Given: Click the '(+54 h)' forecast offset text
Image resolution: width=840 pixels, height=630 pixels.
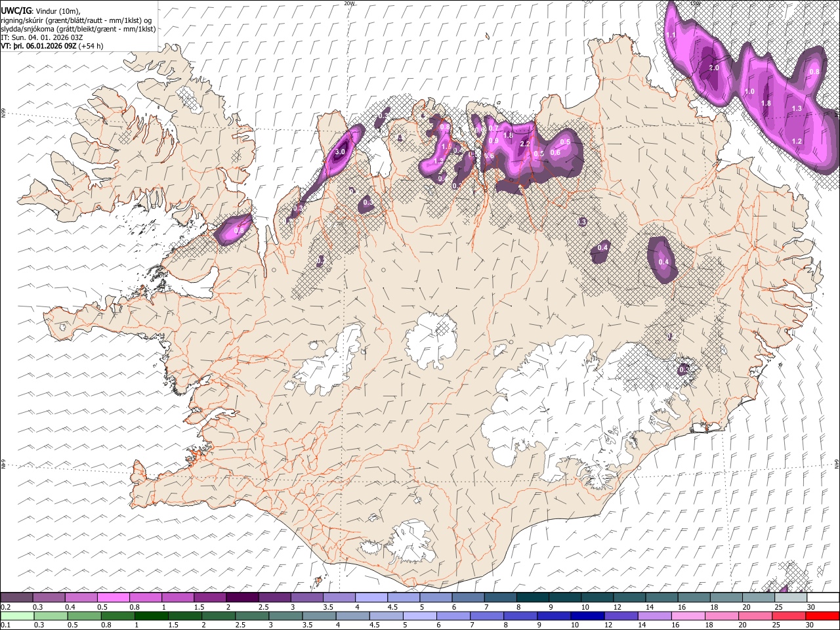Looking at the screenshot, I should (x=92, y=47).
